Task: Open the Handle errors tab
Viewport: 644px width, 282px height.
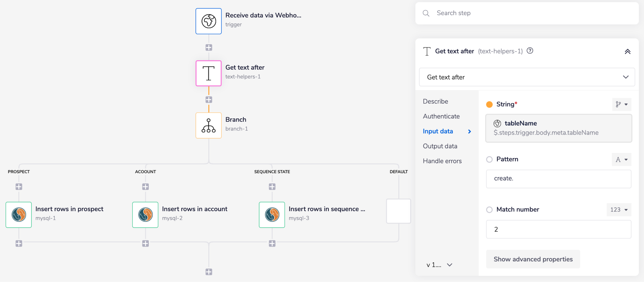Action: [442, 161]
